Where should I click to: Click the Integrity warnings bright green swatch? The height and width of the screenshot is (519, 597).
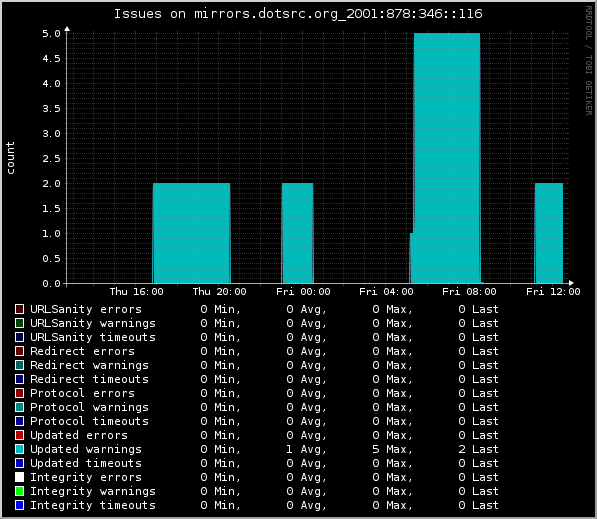(x=19, y=491)
